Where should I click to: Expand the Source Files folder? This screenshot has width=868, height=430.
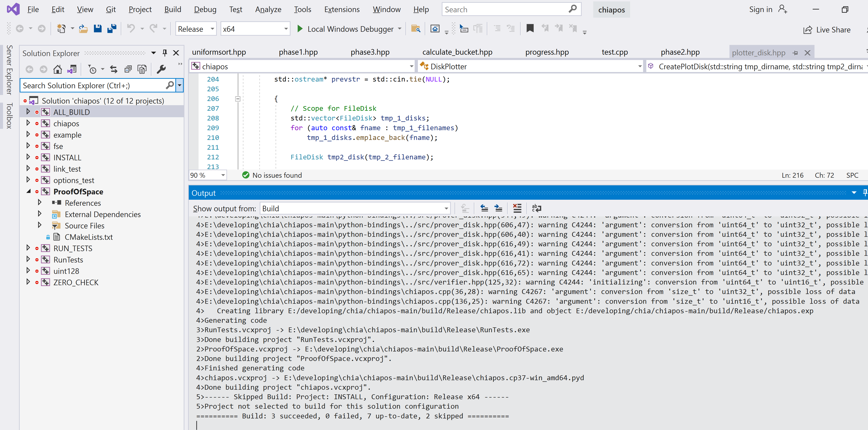40,225
